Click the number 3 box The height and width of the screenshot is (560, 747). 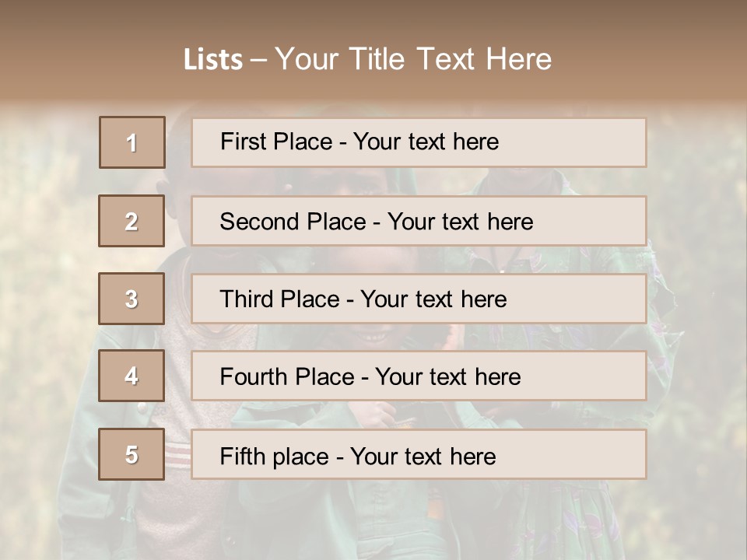[x=132, y=299]
